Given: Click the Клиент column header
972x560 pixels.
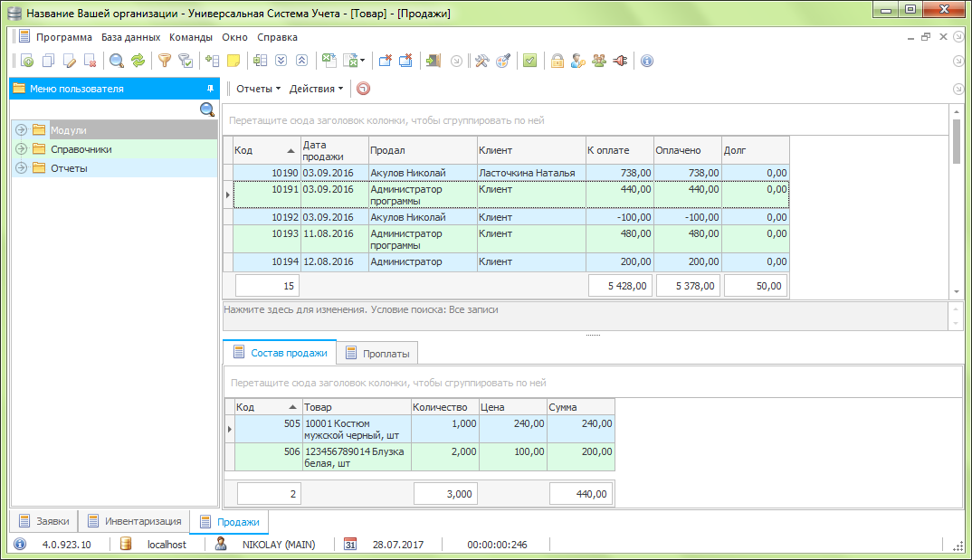Looking at the screenshot, I should 531,150.
